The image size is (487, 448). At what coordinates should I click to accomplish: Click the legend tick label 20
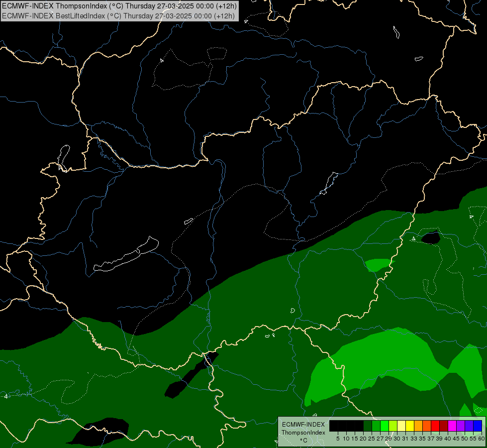click(x=363, y=439)
